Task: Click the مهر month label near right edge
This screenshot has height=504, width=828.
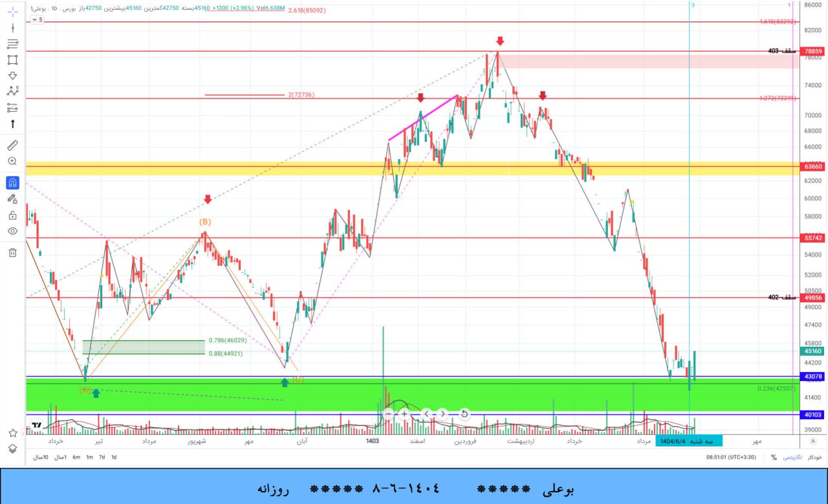Action: [756, 441]
